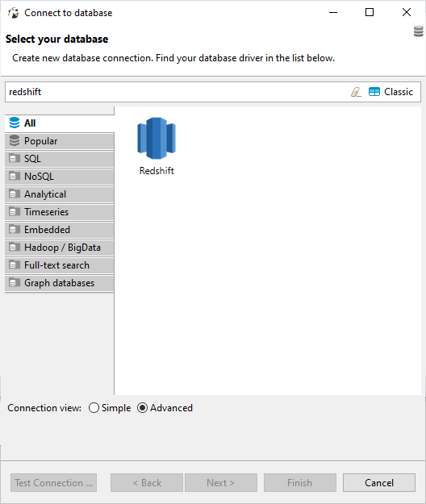Minimize the Connect to database window
The height and width of the screenshot is (504, 426).
pyautogui.click(x=333, y=13)
